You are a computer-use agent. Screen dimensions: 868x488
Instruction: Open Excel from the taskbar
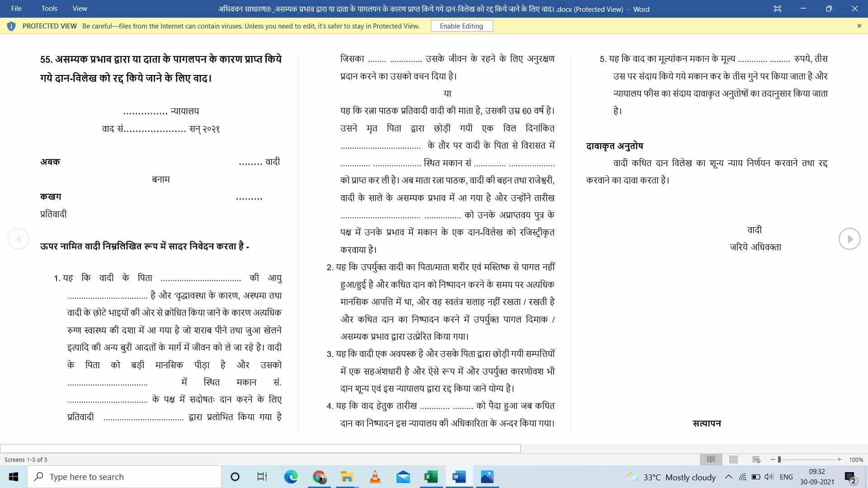[x=432, y=477]
